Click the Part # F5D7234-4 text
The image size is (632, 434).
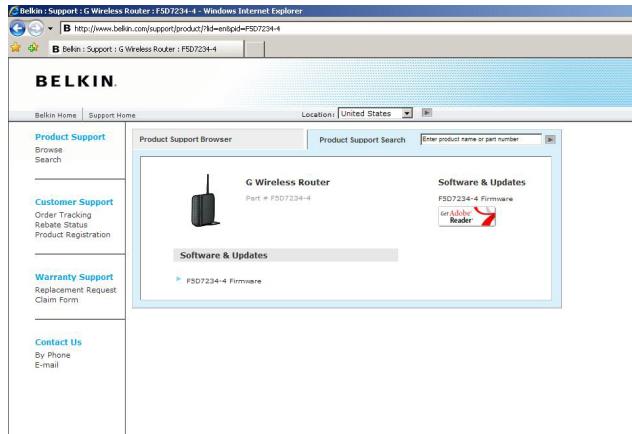click(278, 198)
